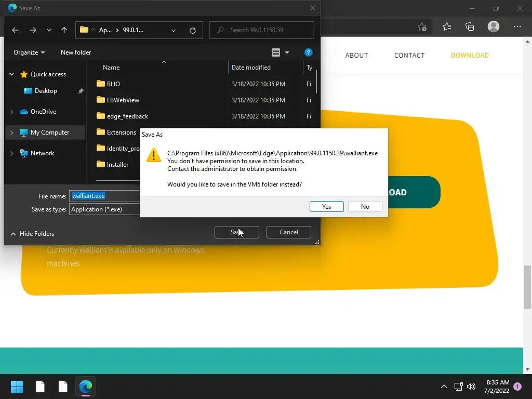The image size is (532, 399).
Task: Click the File name field with walliant.exe
Action: [x=105, y=196]
